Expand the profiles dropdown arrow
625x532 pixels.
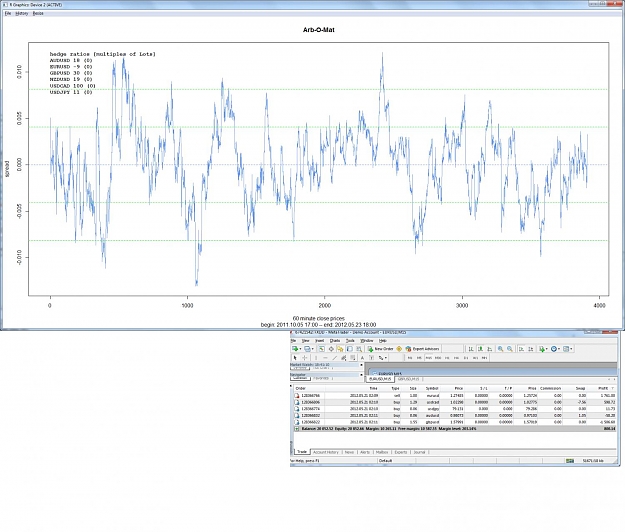pos(313,349)
